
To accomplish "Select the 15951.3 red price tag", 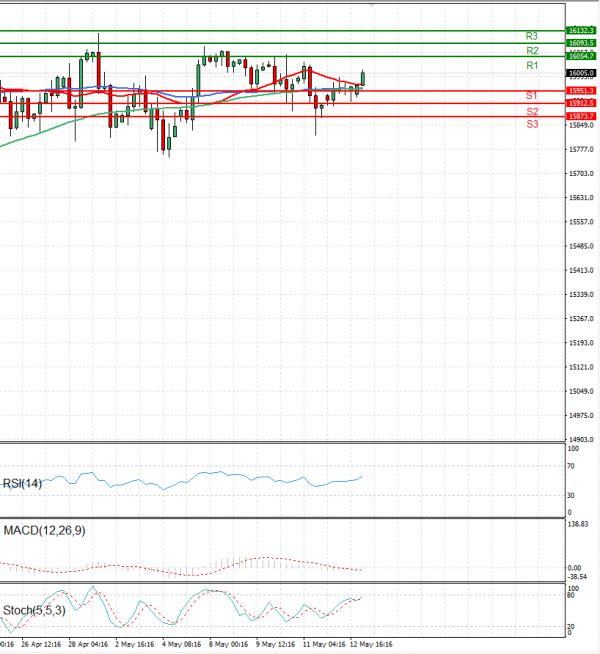I will tap(581, 91).
